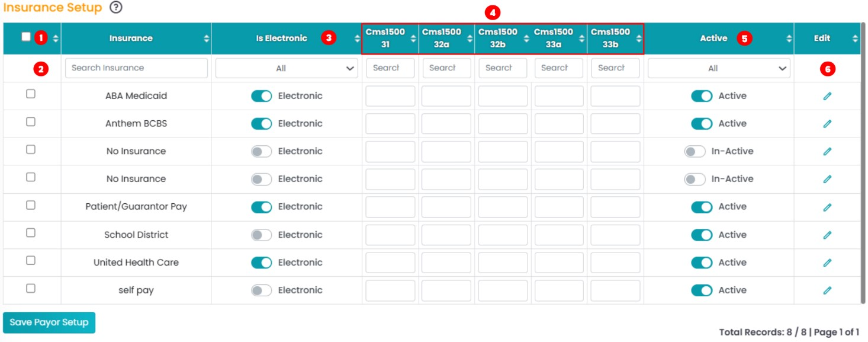
Task: Sort the Cms1500 32a column
Action: point(470,39)
